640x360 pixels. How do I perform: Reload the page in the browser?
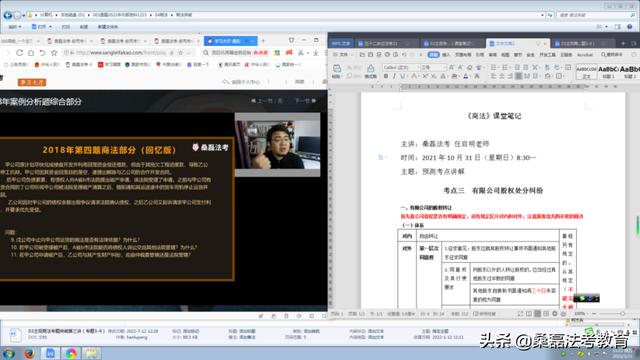pos(19,53)
